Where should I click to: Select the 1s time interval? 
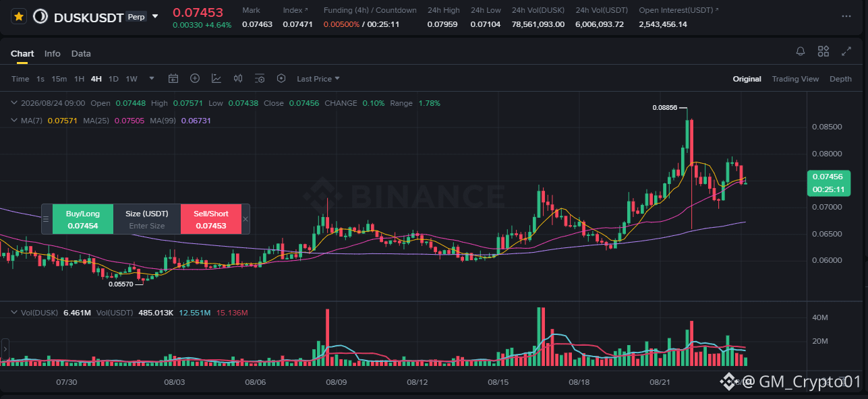pos(40,79)
